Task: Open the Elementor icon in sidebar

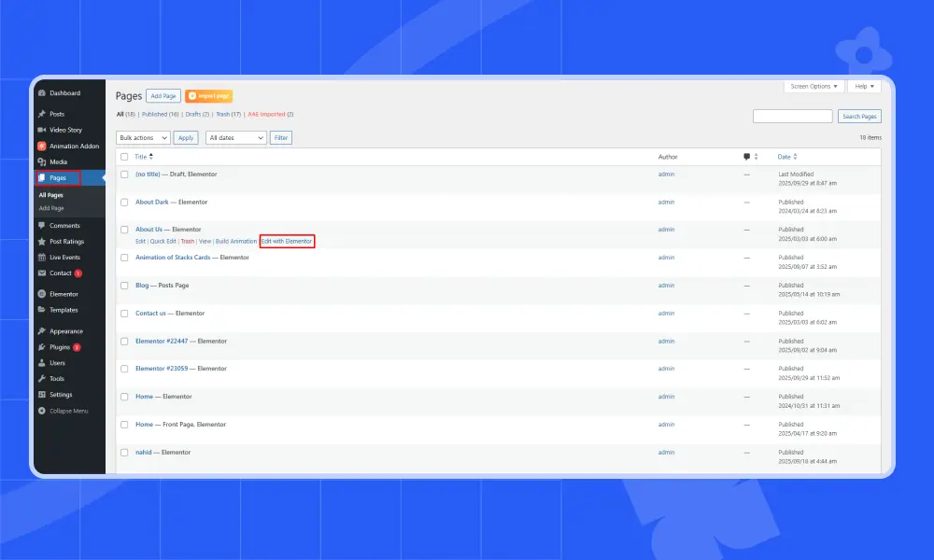Action: 42,294
